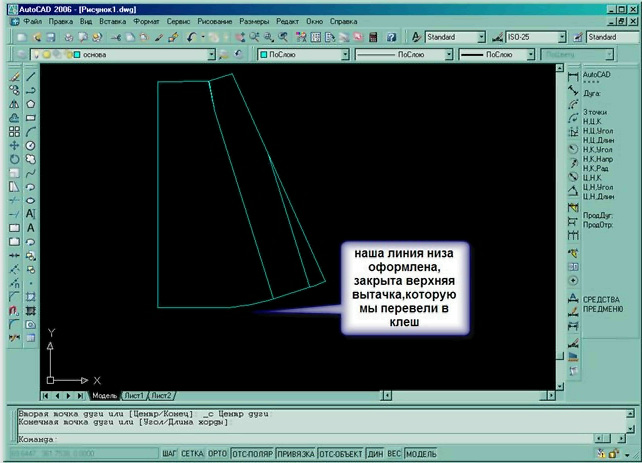This screenshot has height=463, width=642.
Task: Click the Rotate tool icon
Action: 14,159
